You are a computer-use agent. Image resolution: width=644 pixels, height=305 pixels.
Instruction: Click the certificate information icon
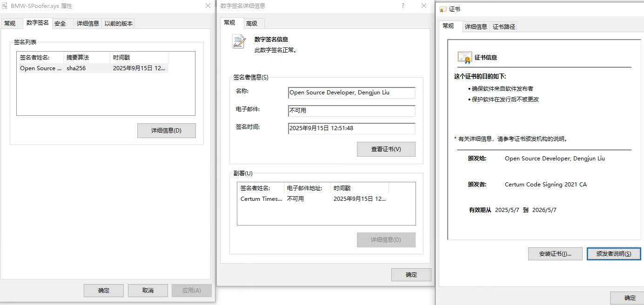464,57
